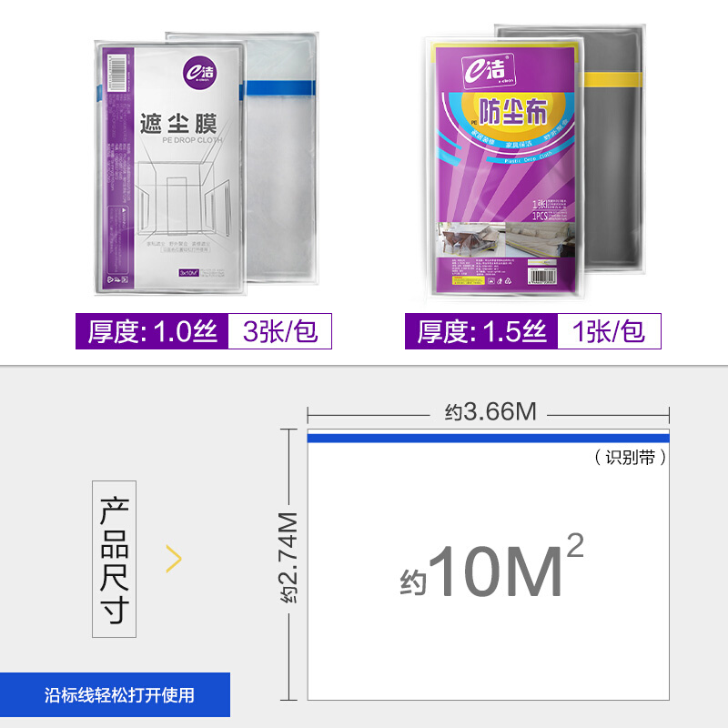Click the e洁 round logo on white package
The width and height of the screenshot is (728, 728).
click(199, 73)
